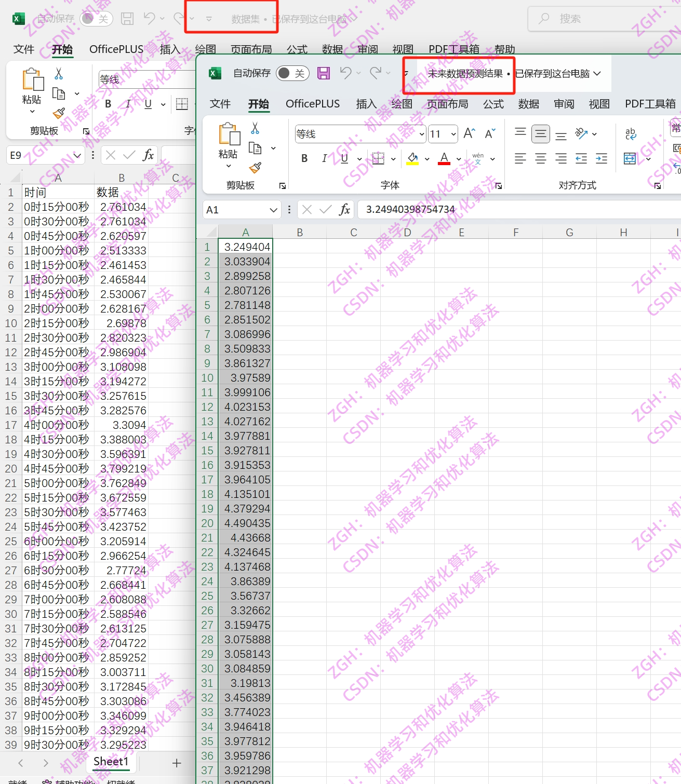This screenshot has height=784, width=681.
Task: Open the 审阅 tab in front window
Action: (x=564, y=104)
